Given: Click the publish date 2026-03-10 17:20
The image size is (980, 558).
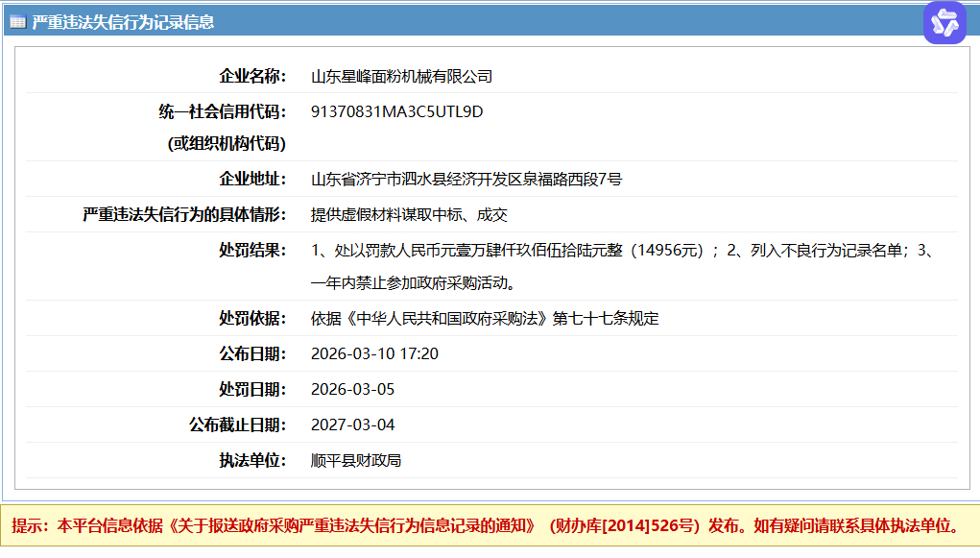Looking at the screenshot, I should coord(374,353).
